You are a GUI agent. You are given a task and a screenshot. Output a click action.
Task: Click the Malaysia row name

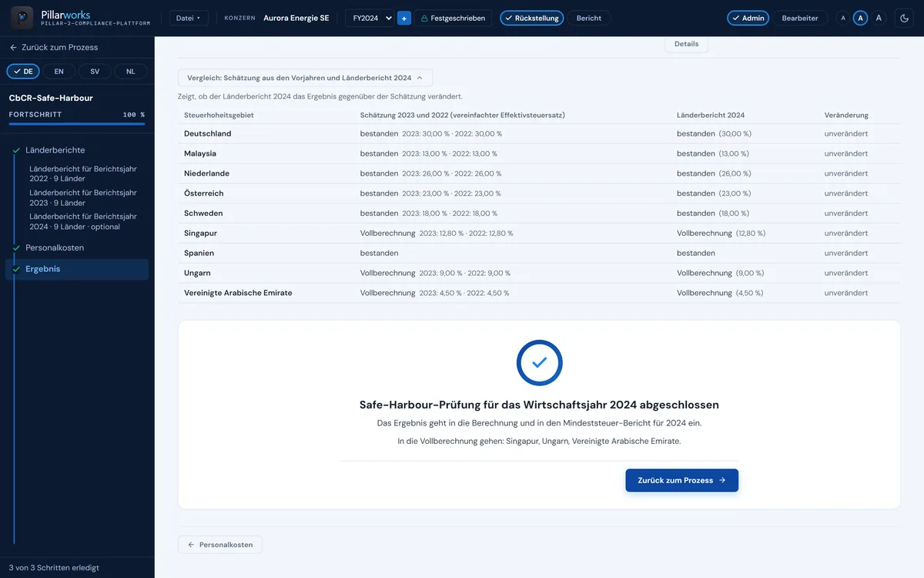[x=200, y=153]
